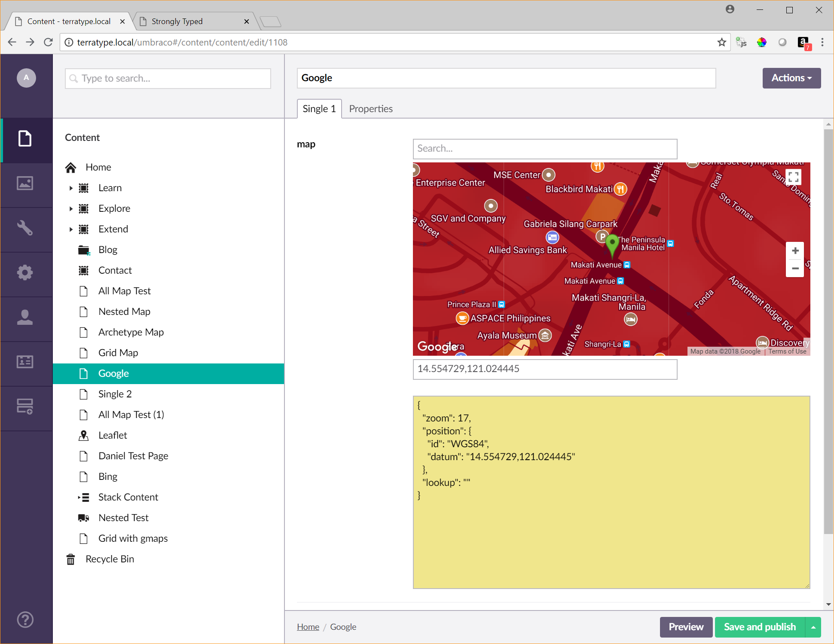Select the Single 1 tab
This screenshot has width=834, height=644.
pyautogui.click(x=319, y=109)
